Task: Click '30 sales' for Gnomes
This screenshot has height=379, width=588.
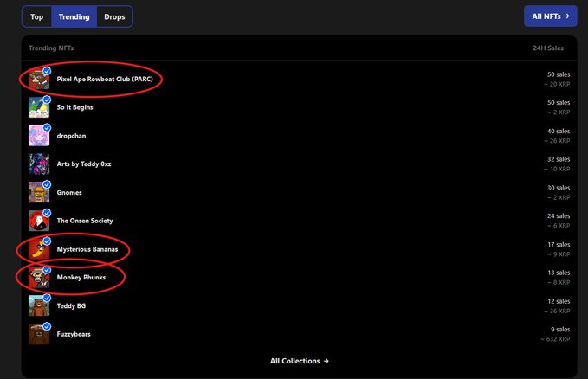Action: [559, 188]
